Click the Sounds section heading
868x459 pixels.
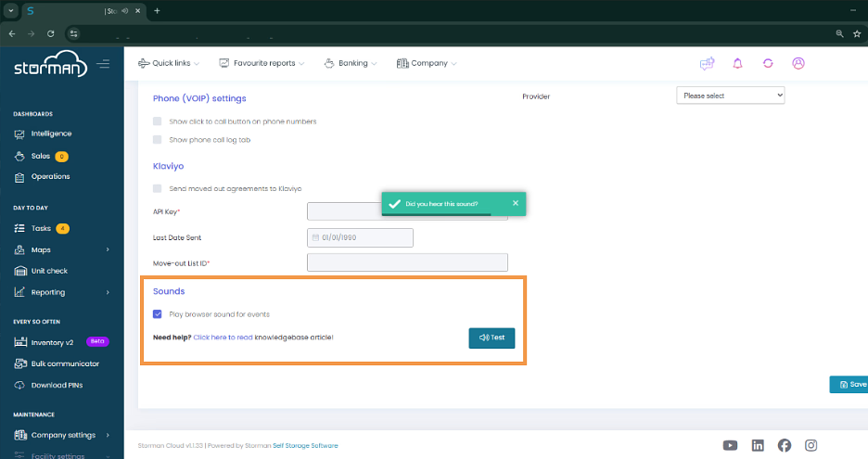[x=169, y=291]
